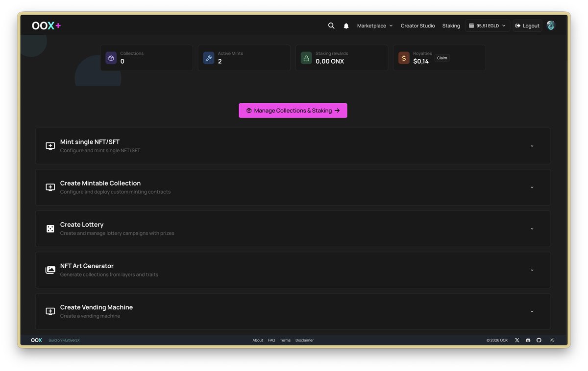
Task: Click the Royalties dollar icon
Action: 404,58
